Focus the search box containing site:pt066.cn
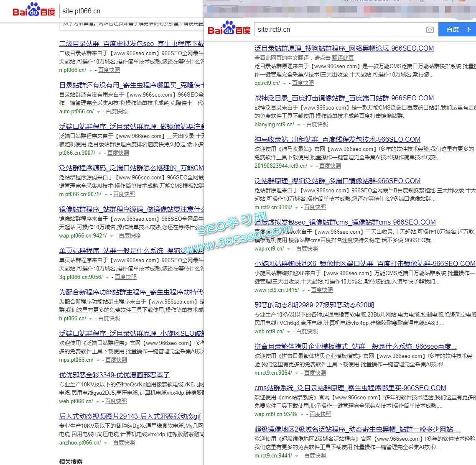476x465 pixels. pos(132,11)
